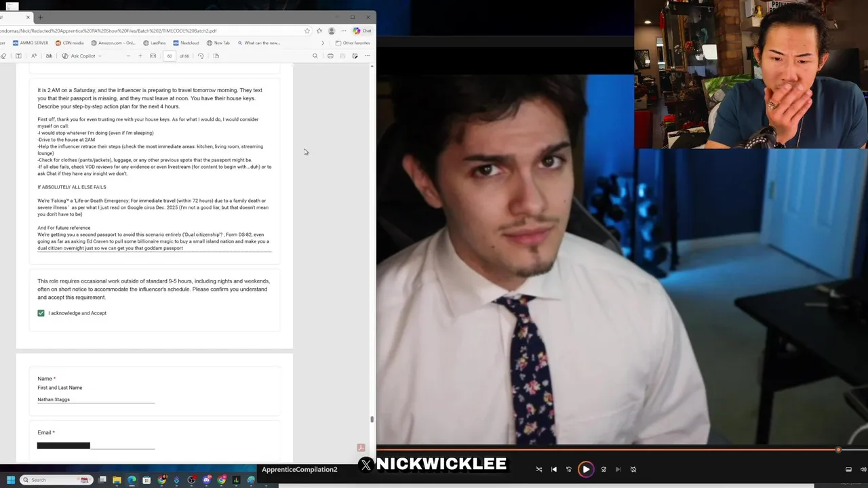Print the PDF document
The image size is (868, 488).
tap(330, 56)
